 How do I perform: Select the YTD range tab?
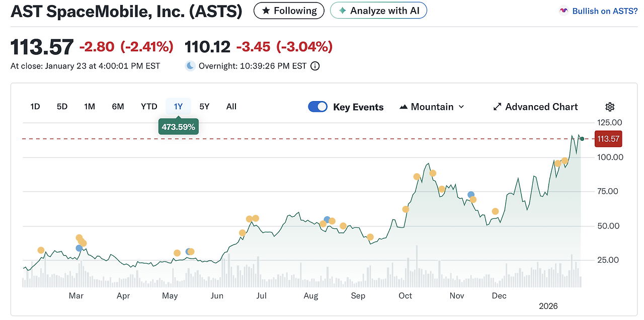click(149, 107)
